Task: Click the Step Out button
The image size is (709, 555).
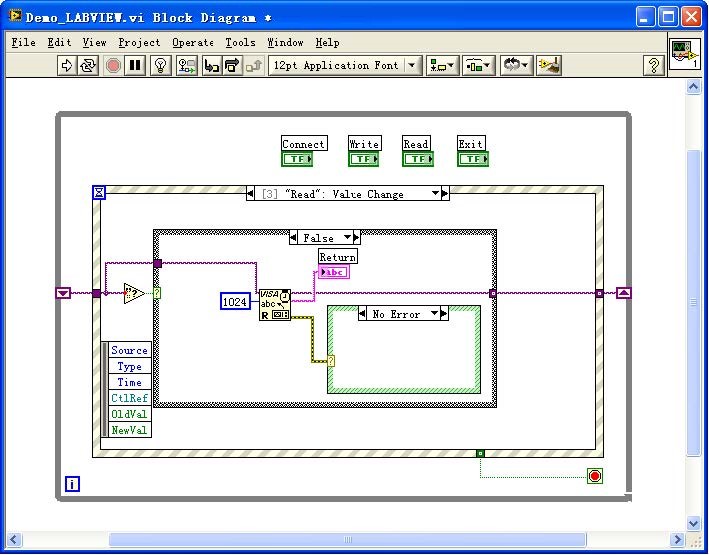Action: 254,66
